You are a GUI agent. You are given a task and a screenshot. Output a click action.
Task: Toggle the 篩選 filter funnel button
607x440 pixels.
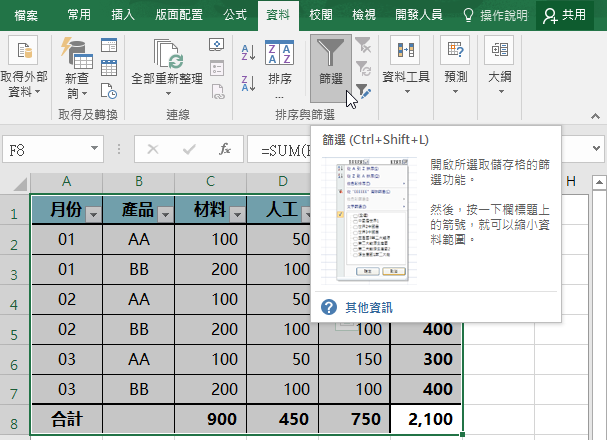(331, 68)
